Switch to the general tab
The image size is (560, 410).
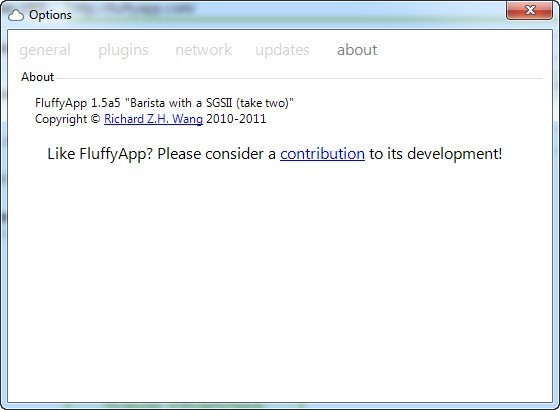[x=45, y=50]
